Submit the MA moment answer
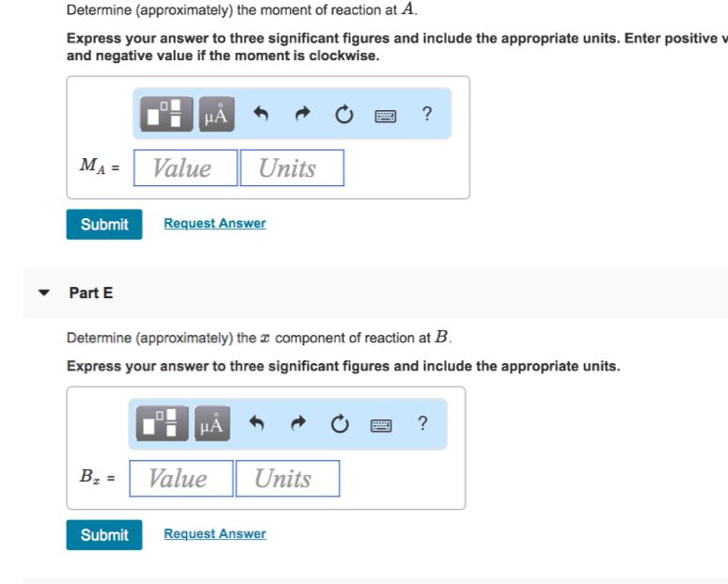The image size is (728, 584). 104,224
